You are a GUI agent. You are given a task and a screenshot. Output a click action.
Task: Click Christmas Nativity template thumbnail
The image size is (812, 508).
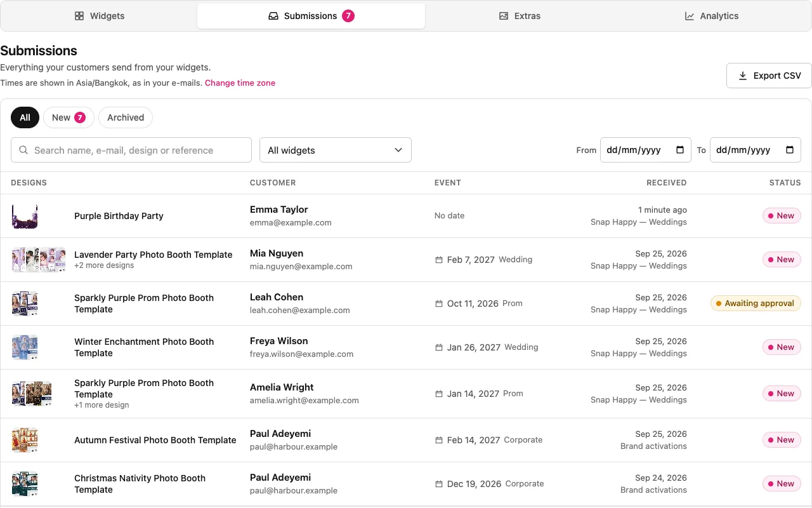tap(25, 484)
